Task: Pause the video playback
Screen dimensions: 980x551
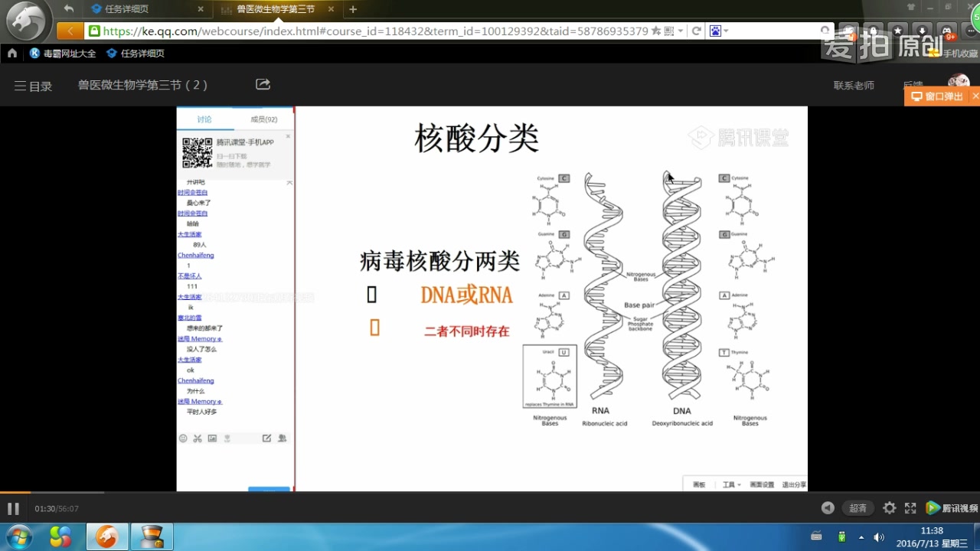Action: [x=13, y=508]
